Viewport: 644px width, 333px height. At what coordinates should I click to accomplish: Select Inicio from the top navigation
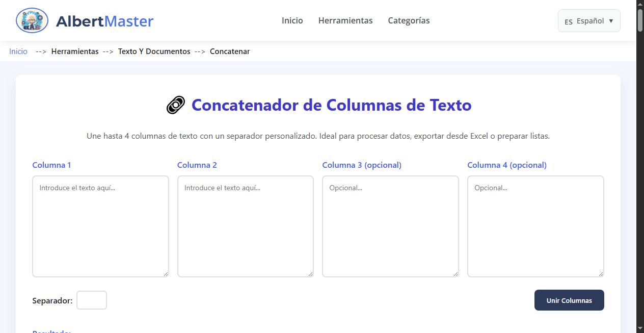click(x=292, y=20)
